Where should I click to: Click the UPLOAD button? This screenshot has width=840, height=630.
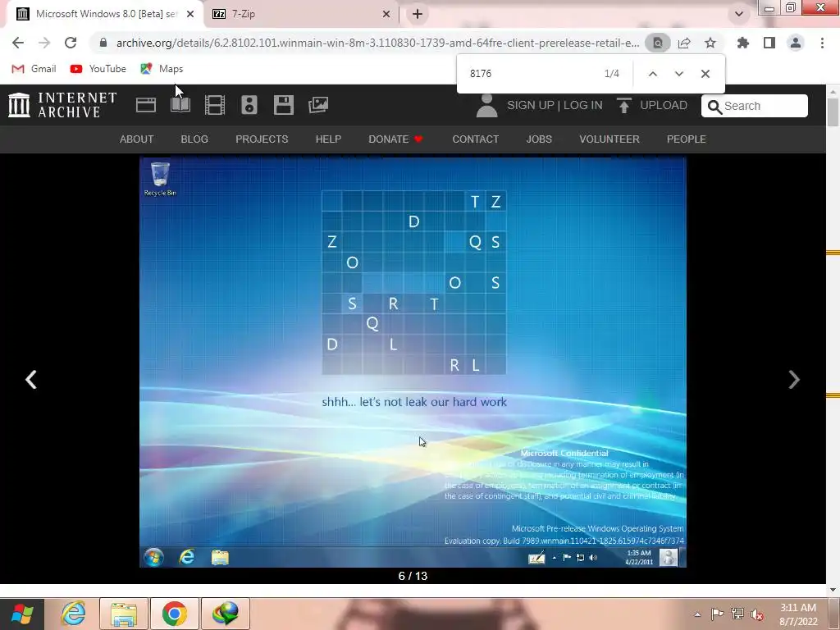coord(652,105)
